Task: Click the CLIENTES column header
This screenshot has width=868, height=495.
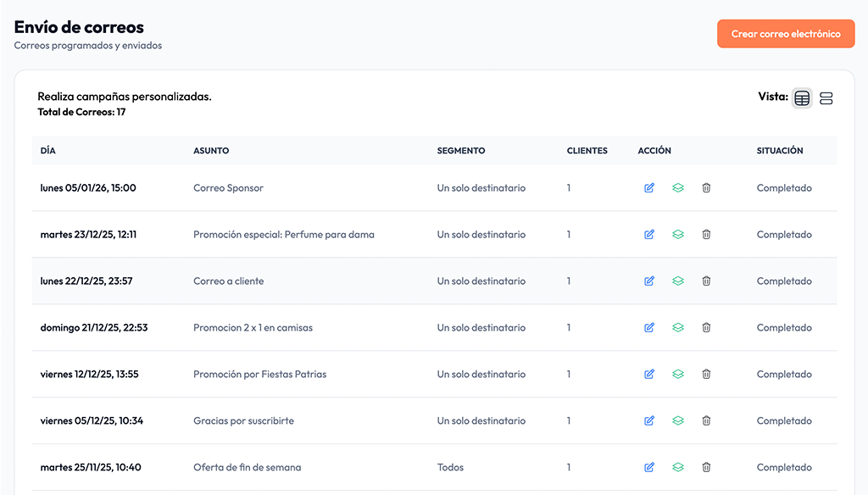Action: tap(587, 151)
